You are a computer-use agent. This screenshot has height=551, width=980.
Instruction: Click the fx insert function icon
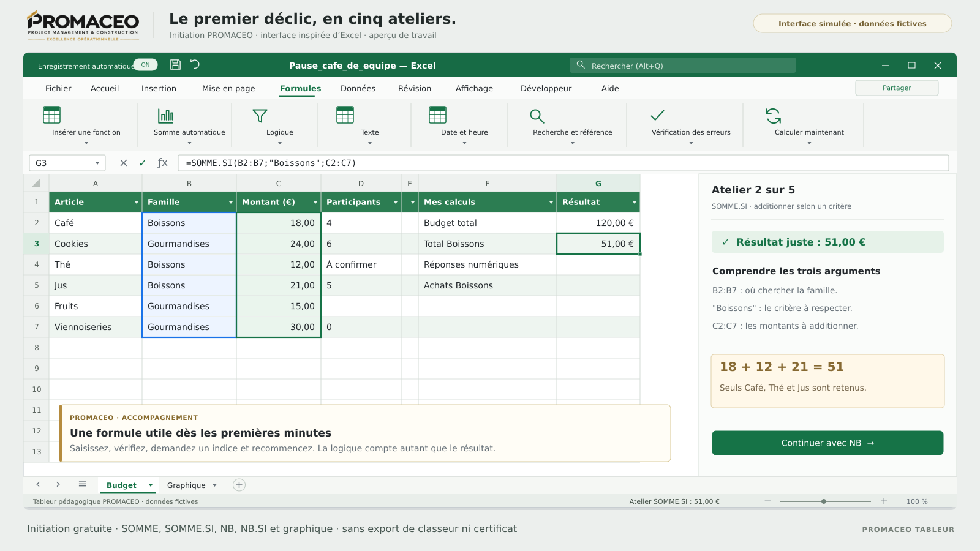pos(162,163)
